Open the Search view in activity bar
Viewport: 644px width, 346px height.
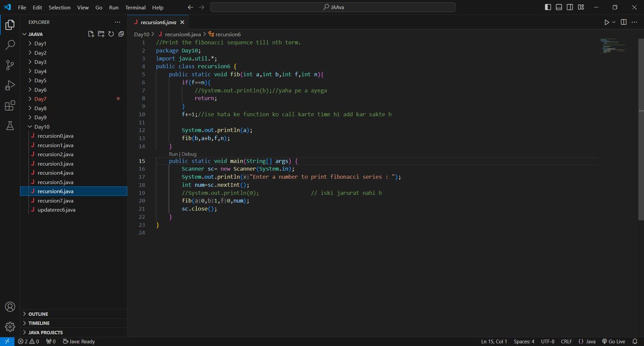[x=10, y=45]
